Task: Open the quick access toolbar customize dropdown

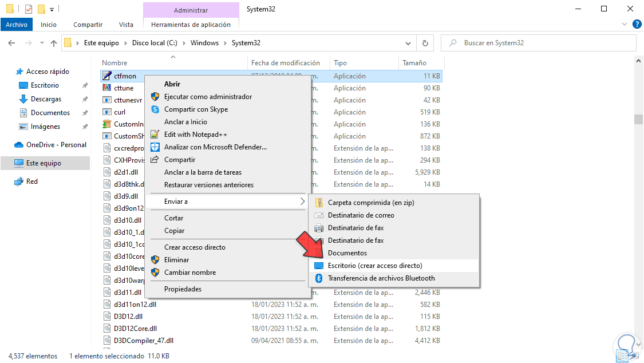Action: click(x=52, y=9)
